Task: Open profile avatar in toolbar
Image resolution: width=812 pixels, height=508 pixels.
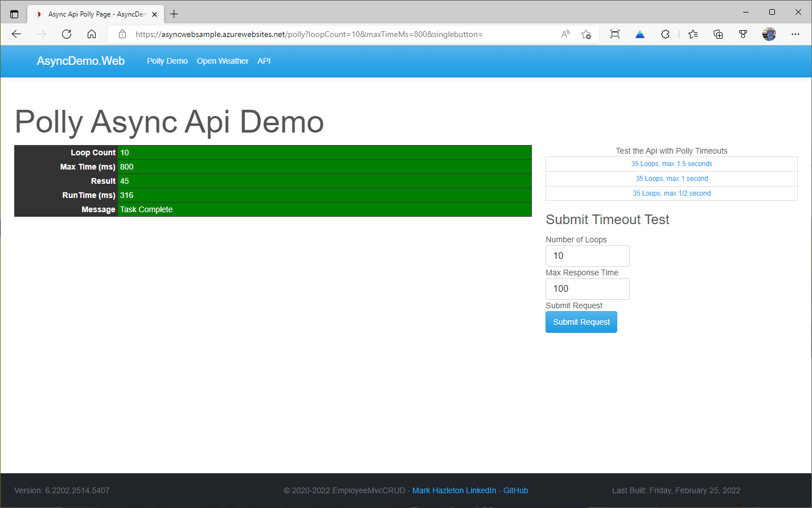Action: 769,34
